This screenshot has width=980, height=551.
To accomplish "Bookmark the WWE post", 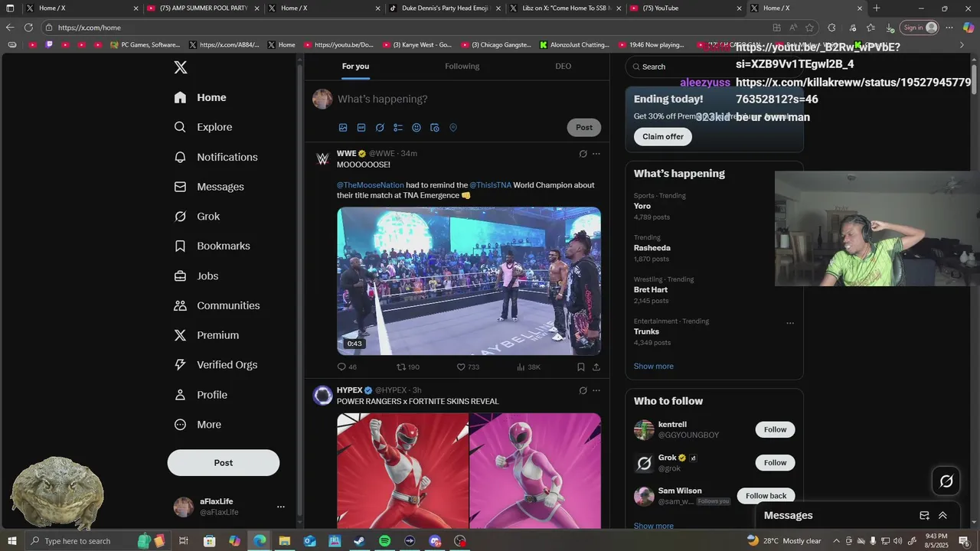I will click(x=581, y=367).
